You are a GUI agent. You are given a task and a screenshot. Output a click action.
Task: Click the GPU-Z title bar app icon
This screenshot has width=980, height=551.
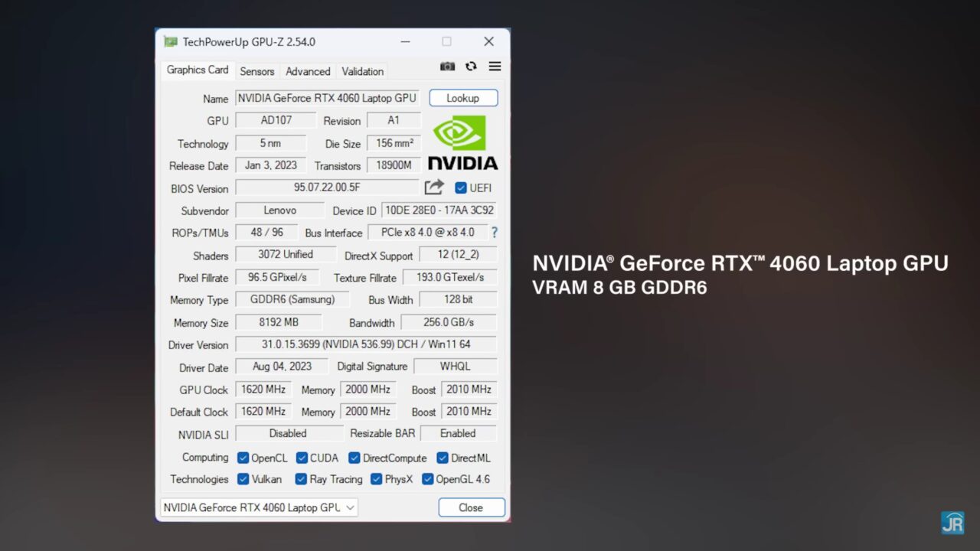click(170, 42)
